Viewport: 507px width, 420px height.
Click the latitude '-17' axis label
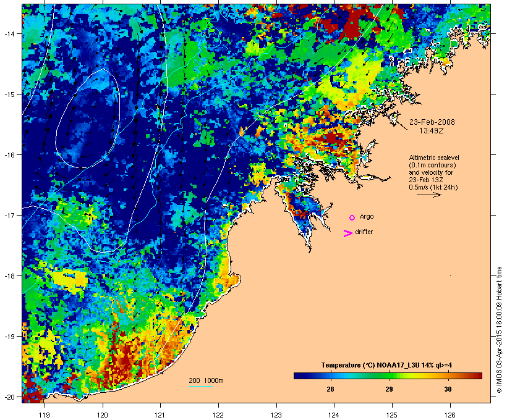click(9, 215)
